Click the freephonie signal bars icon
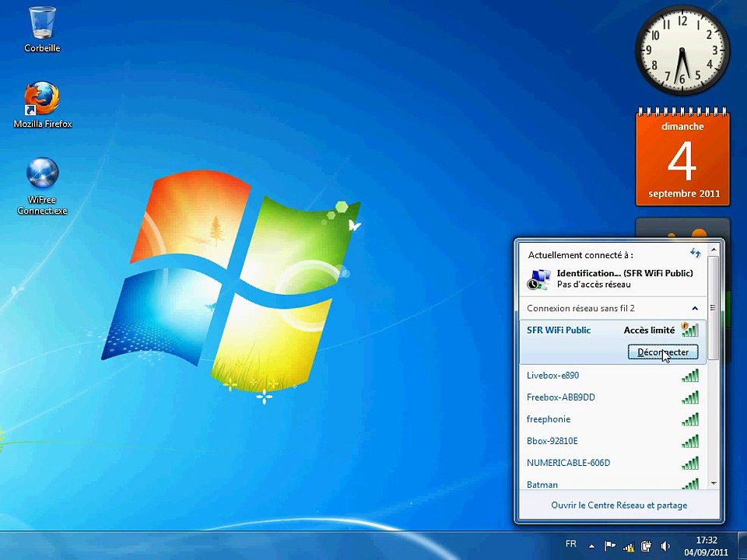 (690, 419)
